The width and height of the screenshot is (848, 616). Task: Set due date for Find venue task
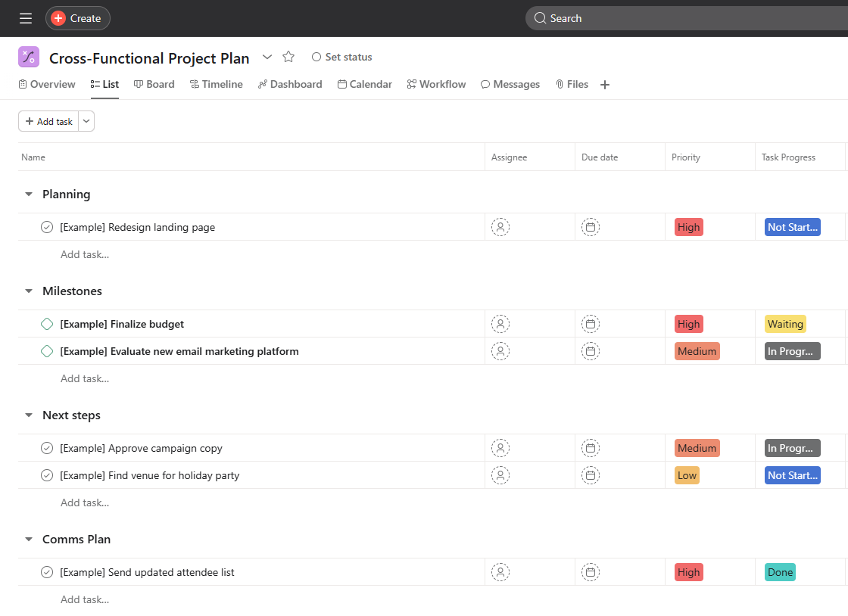coord(591,475)
